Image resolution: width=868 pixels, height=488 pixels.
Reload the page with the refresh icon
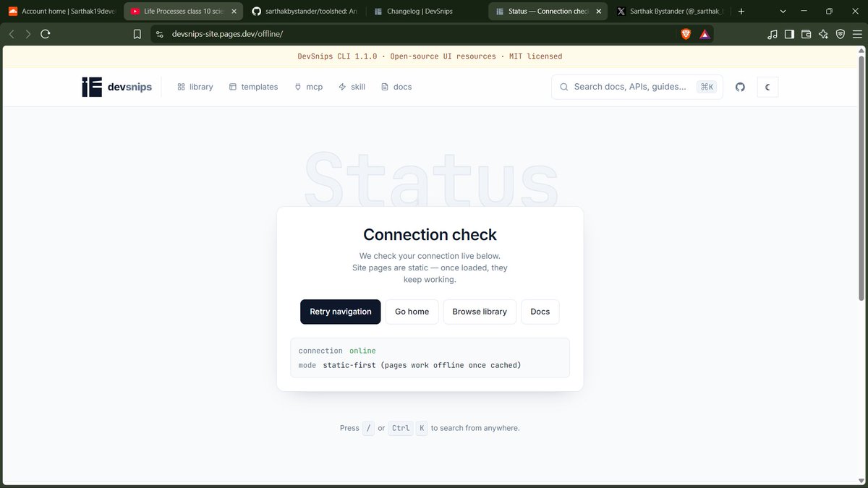point(46,34)
